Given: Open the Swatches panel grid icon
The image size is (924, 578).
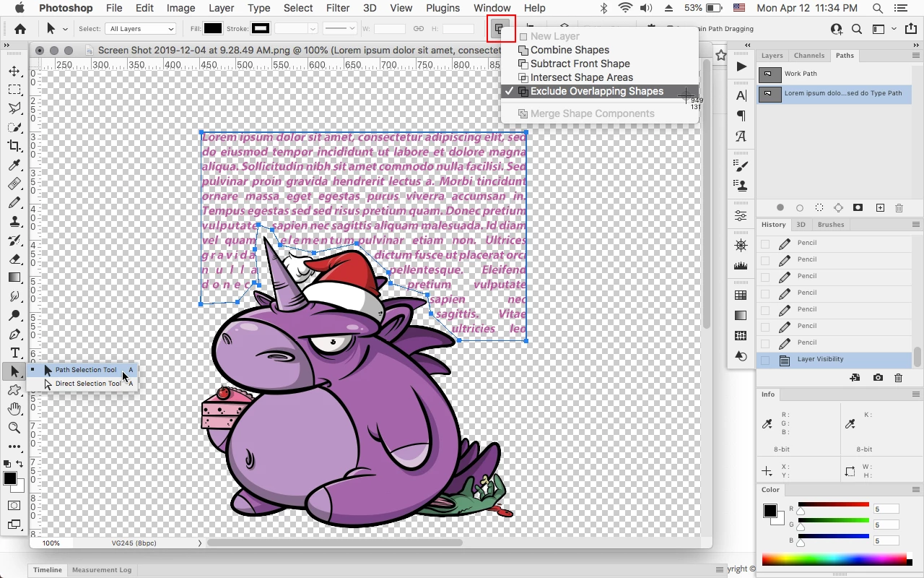Looking at the screenshot, I should click(x=741, y=295).
